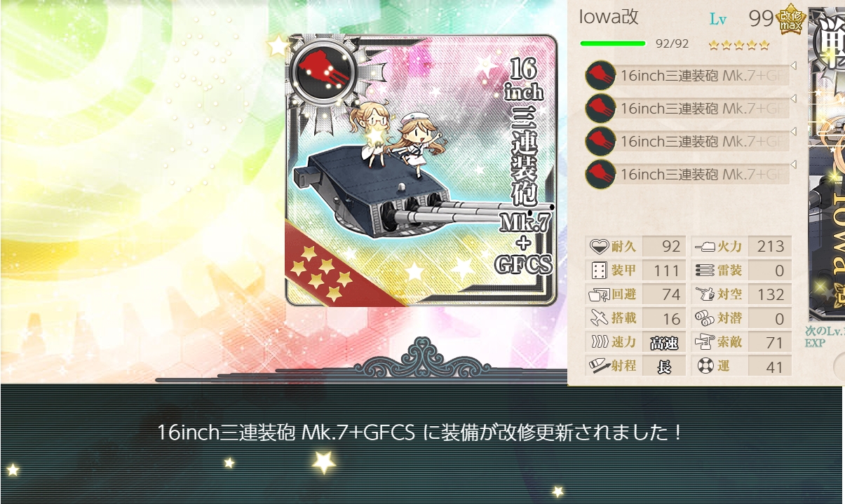Click the five-star rating under ship level
The height and width of the screenshot is (504, 845).
739,46
